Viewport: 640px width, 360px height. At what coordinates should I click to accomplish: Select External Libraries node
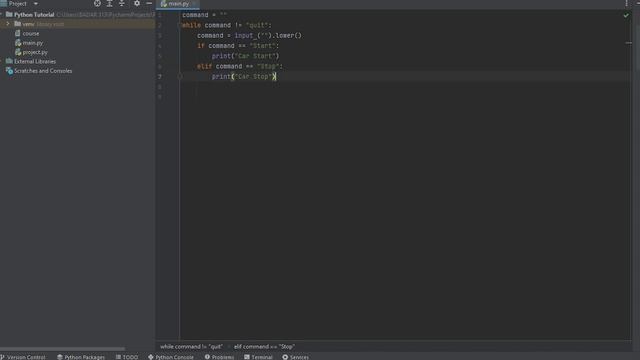(35, 62)
